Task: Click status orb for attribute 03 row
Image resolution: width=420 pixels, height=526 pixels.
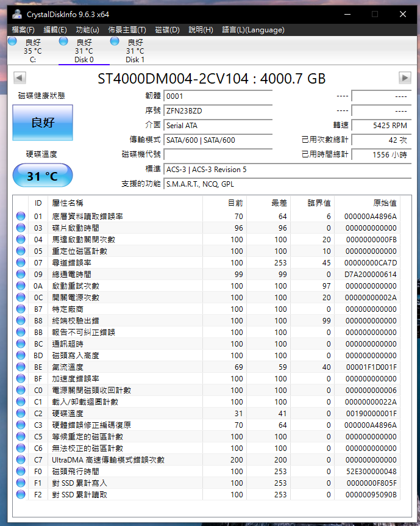Action: click(x=21, y=228)
